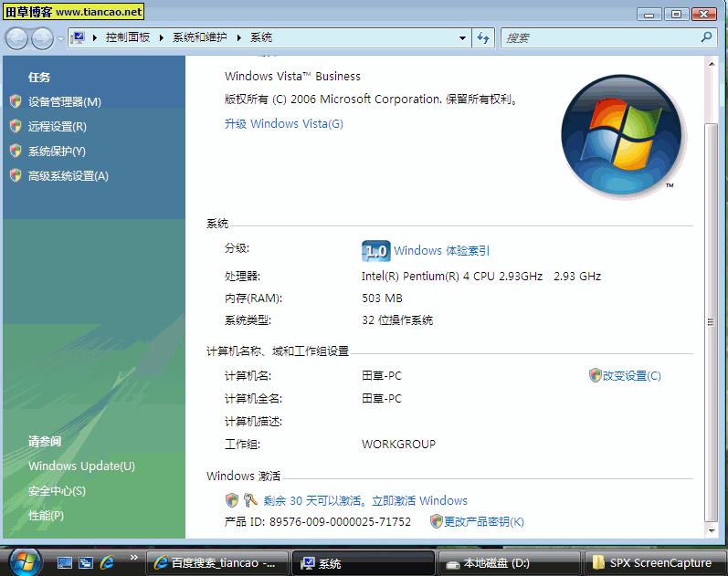This screenshot has width=728, height=576.
Task: Open 设备管理器(M) from the tasks pane
Action: click(65, 101)
